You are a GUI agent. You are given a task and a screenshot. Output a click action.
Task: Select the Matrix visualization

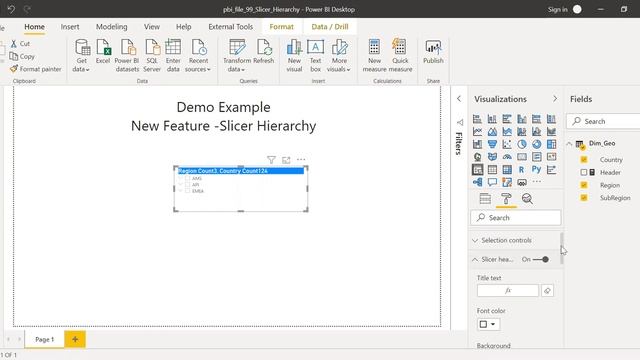tap(507, 169)
